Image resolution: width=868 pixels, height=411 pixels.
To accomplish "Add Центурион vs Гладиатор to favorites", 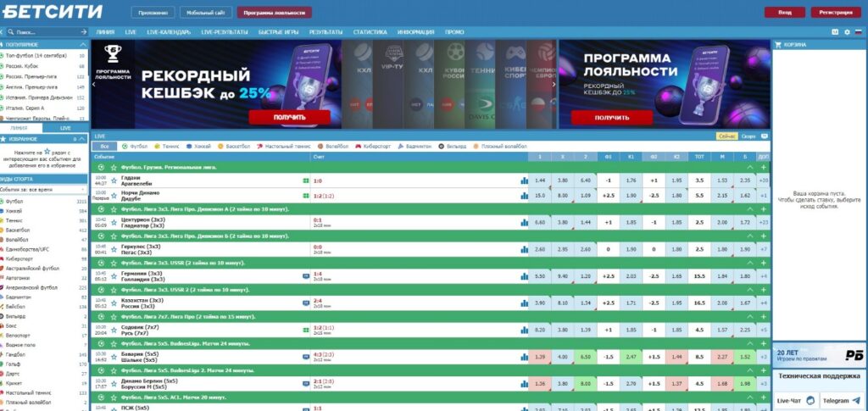I will [114, 222].
